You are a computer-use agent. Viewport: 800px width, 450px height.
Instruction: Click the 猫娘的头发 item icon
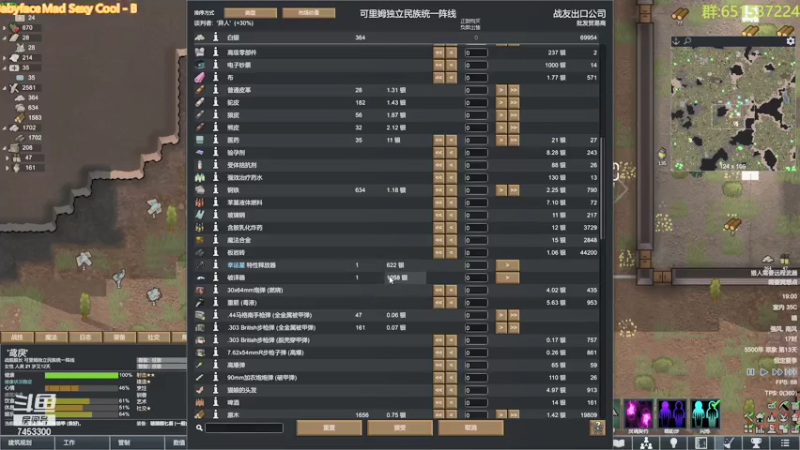click(x=199, y=390)
